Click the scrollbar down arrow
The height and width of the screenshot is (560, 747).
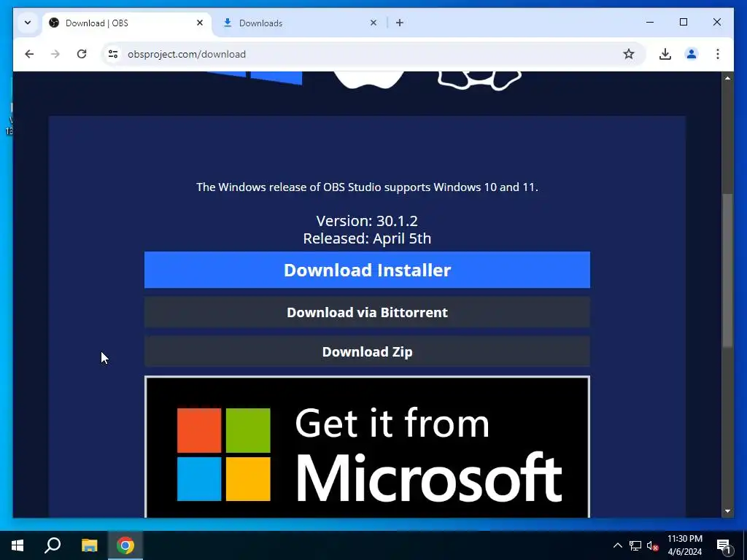(x=727, y=511)
